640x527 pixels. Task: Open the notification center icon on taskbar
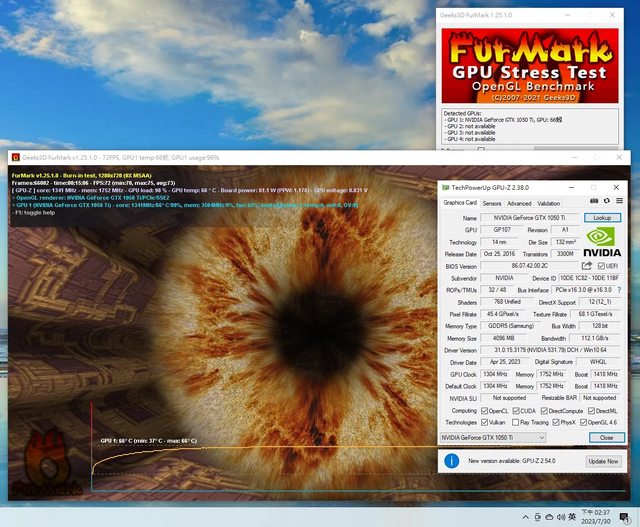[x=623, y=516]
